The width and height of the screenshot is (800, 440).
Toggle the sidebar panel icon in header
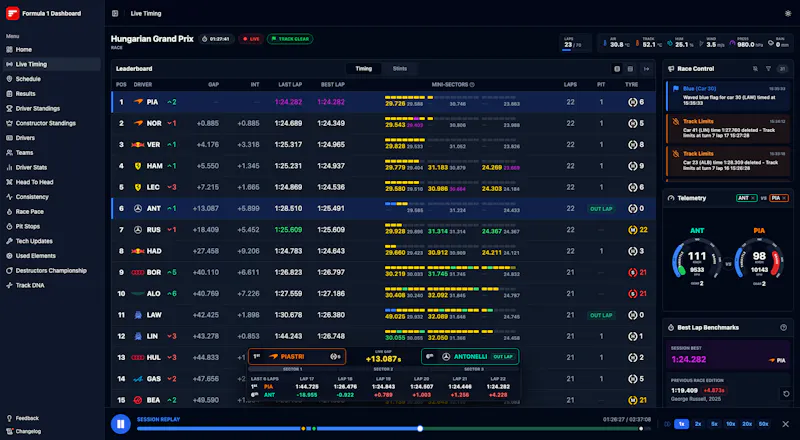pos(115,14)
